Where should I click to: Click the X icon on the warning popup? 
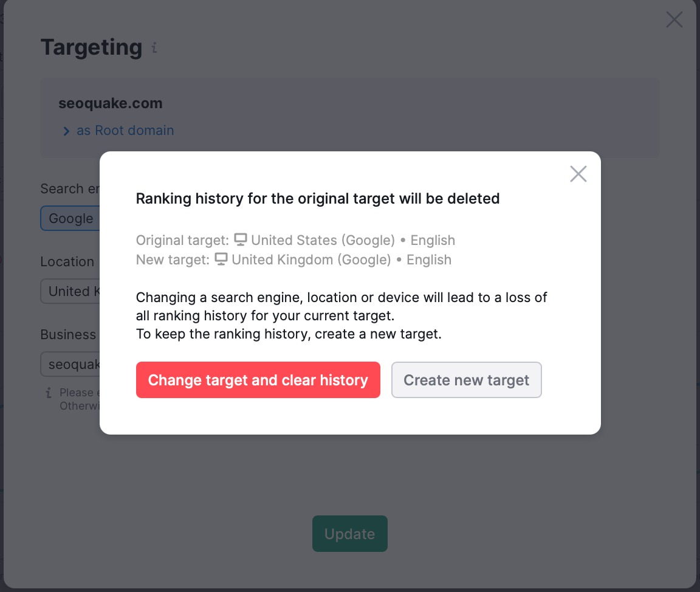(x=578, y=174)
